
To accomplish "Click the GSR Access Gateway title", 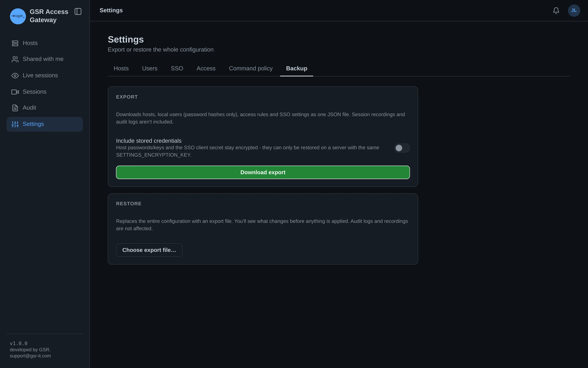I will pos(49,16).
